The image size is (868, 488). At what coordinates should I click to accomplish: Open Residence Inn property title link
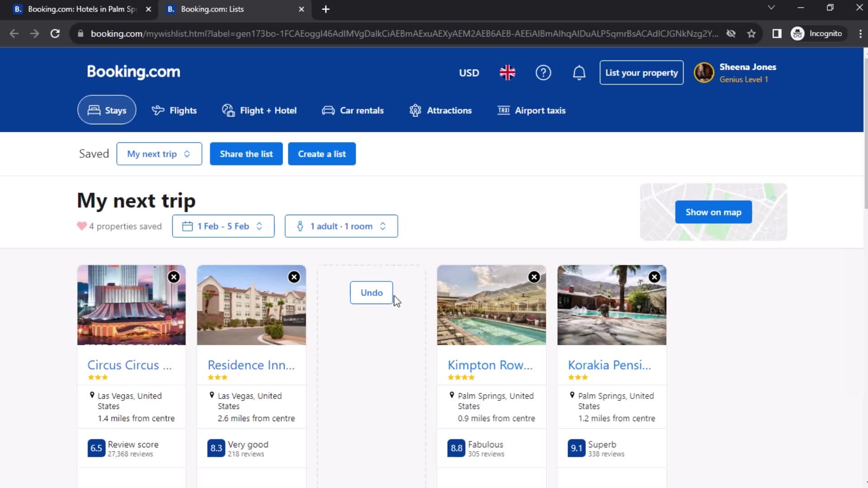251,365
